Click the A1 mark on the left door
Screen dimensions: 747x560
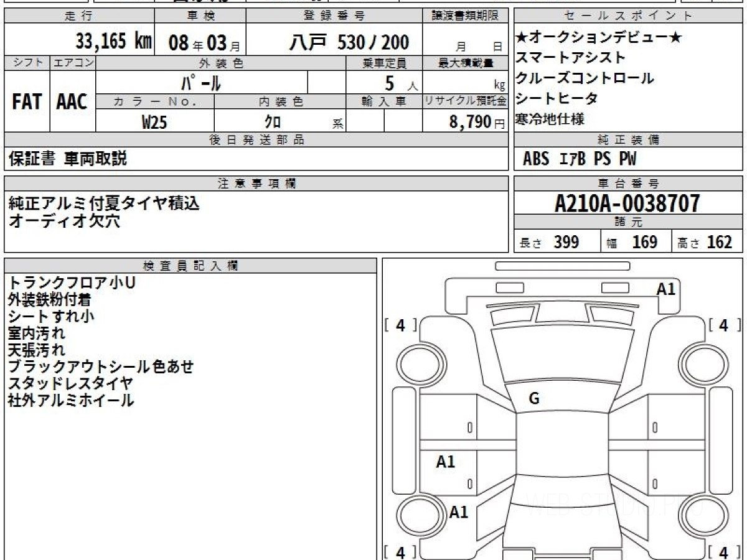pyautogui.click(x=445, y=462)
